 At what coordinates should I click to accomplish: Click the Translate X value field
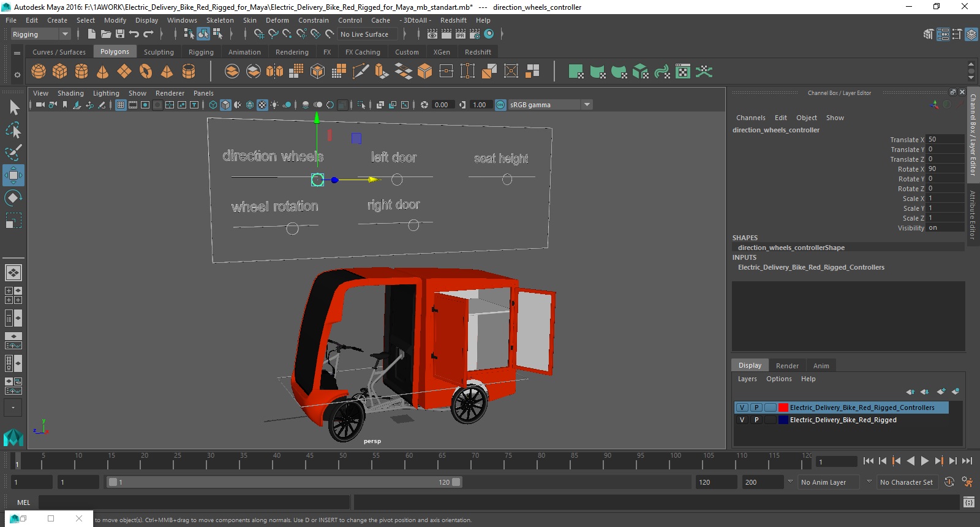pyautogui.click(x=945, y=139)
